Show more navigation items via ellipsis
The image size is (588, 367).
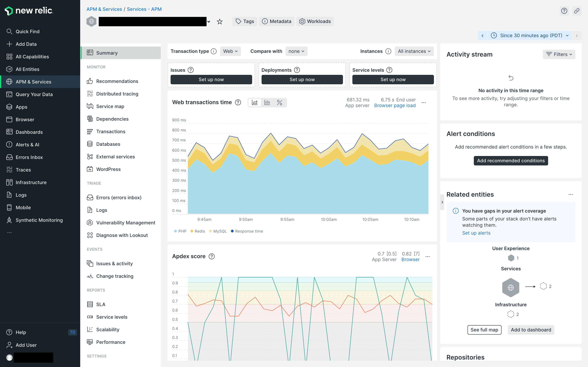[x=9, y=233]
